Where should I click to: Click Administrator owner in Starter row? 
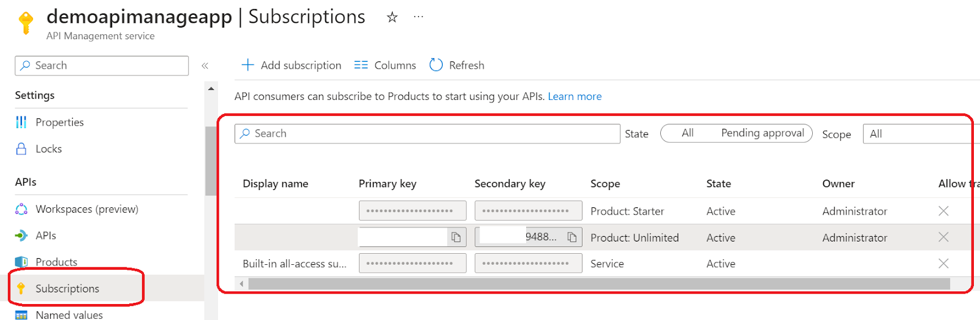coord(854,211)
